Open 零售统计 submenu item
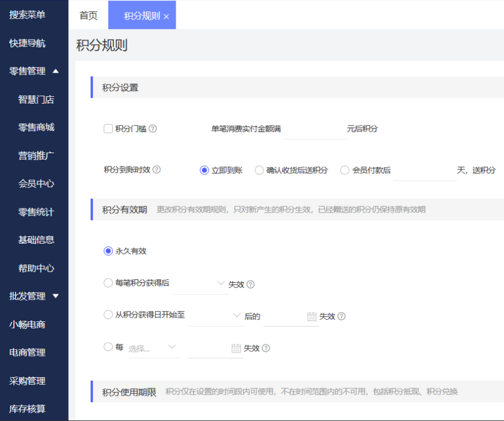 click(x=36, y=212)
